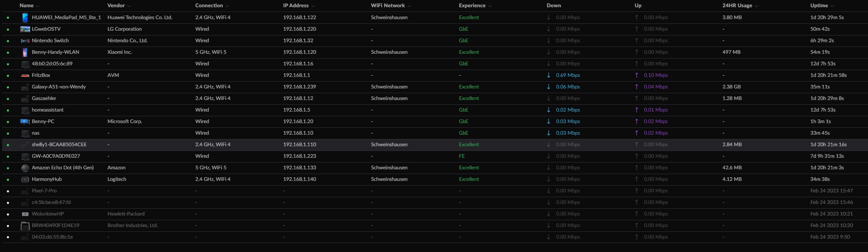The height and width of the screenshot is (252, 868).
Task: Sort by Connection column header
Action: click(212, 5)
